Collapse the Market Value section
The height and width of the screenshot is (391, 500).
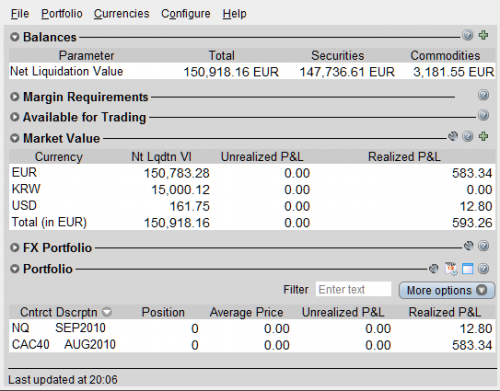15,138
